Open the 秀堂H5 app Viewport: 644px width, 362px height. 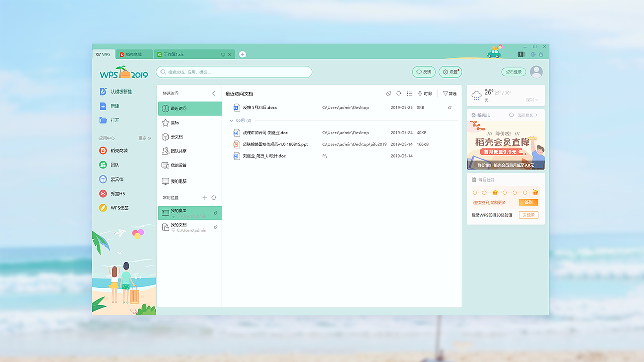coord(112,193)
